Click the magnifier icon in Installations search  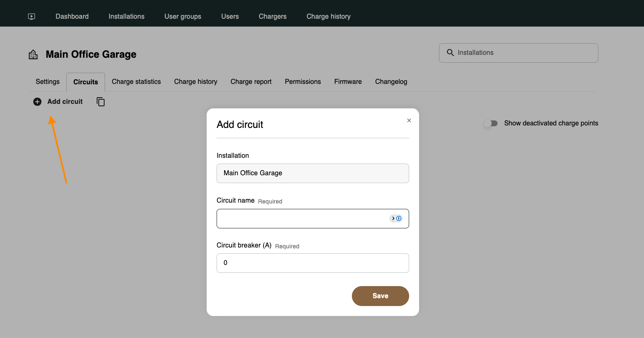pos(450,53)
